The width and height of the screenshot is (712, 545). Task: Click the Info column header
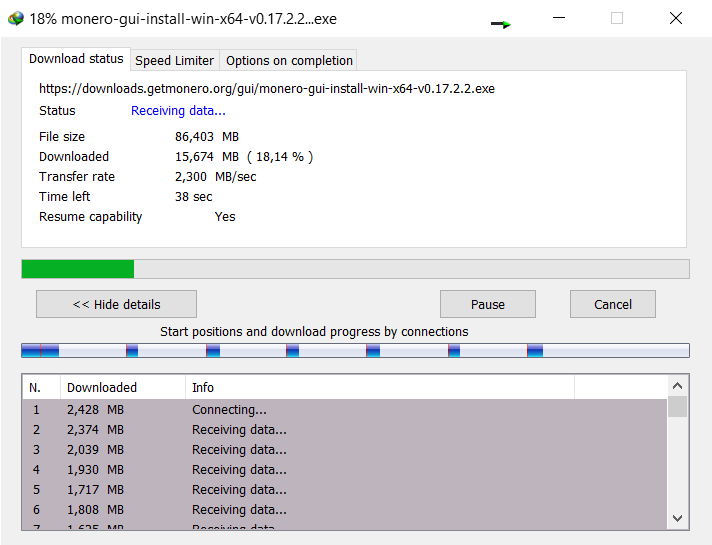coord(380,387)
